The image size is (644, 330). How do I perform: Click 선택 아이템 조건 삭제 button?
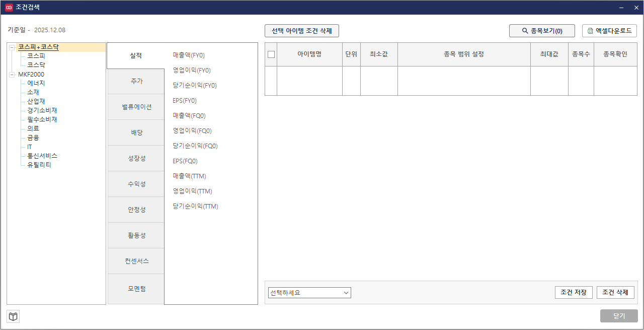[x=302, y=31]
